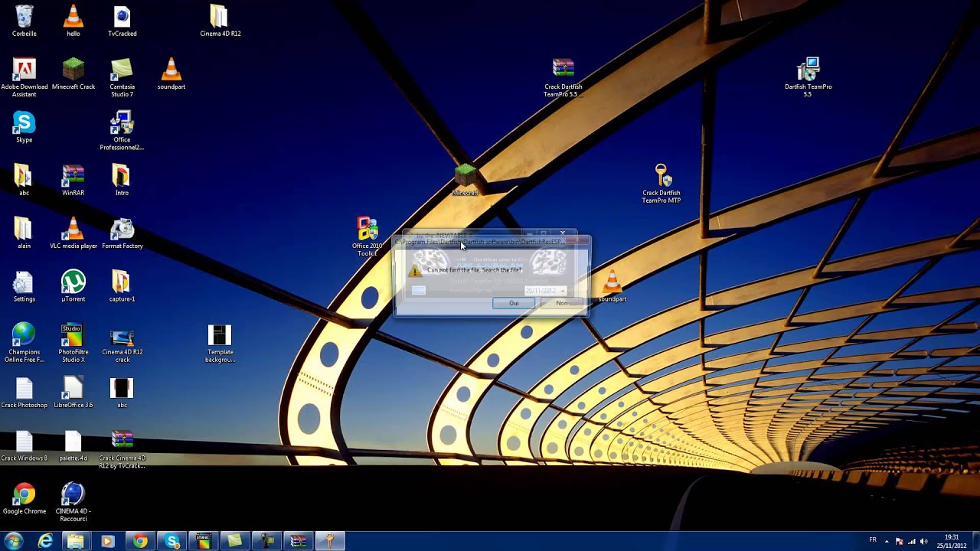
Task: Select the TvCracked desktop shortcut
Action: pyautogui.click(x=122, y=21)
